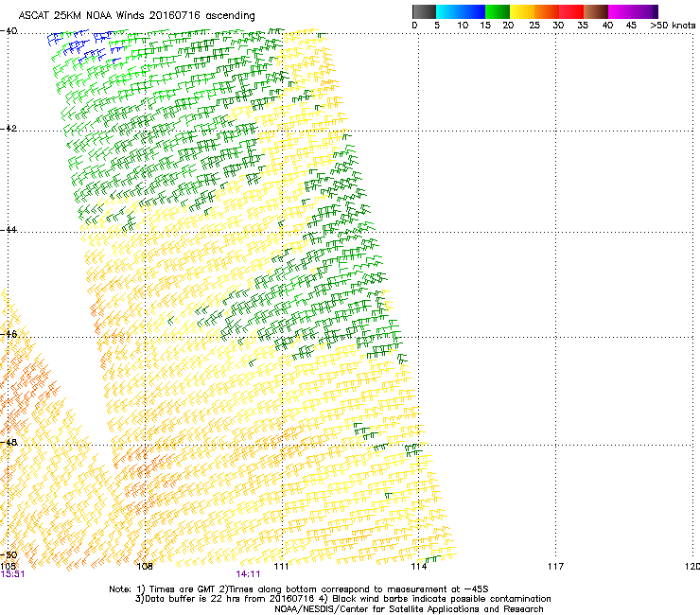Click the '35' label on the wind scale
Screen dimensions: 700x615
583,26
